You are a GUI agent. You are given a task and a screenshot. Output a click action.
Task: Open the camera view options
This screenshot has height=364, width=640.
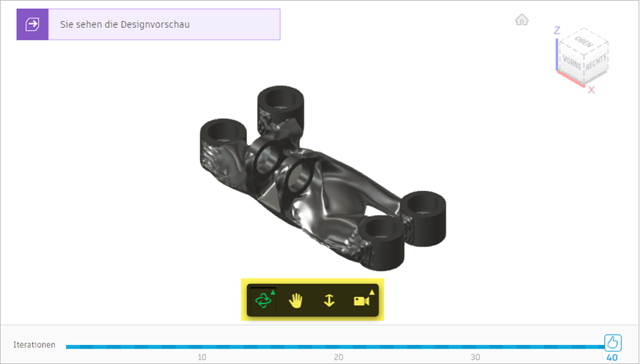click(x=363, y=300)
